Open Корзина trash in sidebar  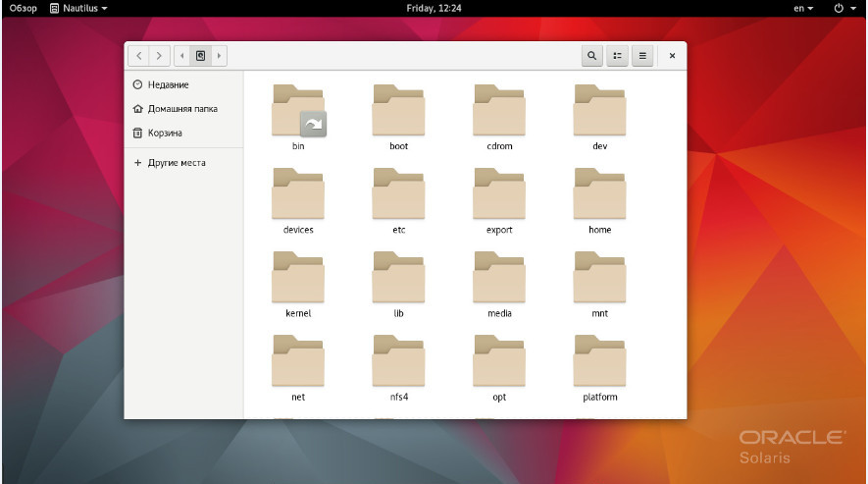point(183,134)
